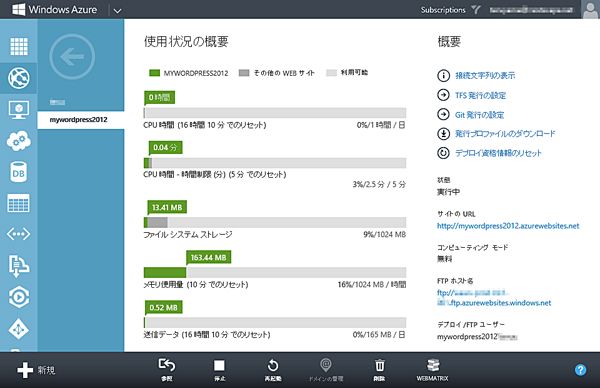Viewport: 600px width, 388px height.
Task: Open the user account avatar
Action: pyautogui.click(x=590, y=9)
